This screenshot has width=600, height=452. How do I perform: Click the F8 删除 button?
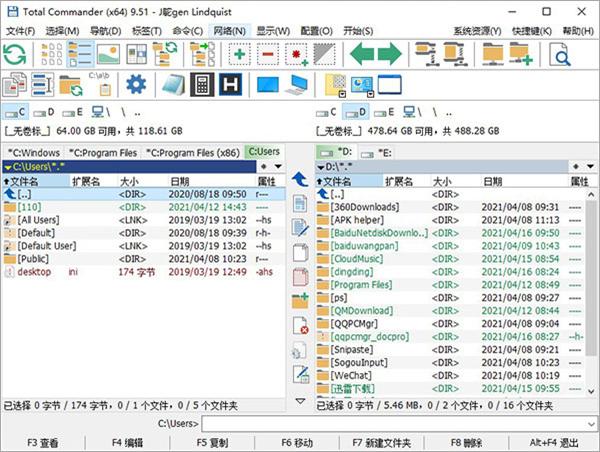point(466,443)
